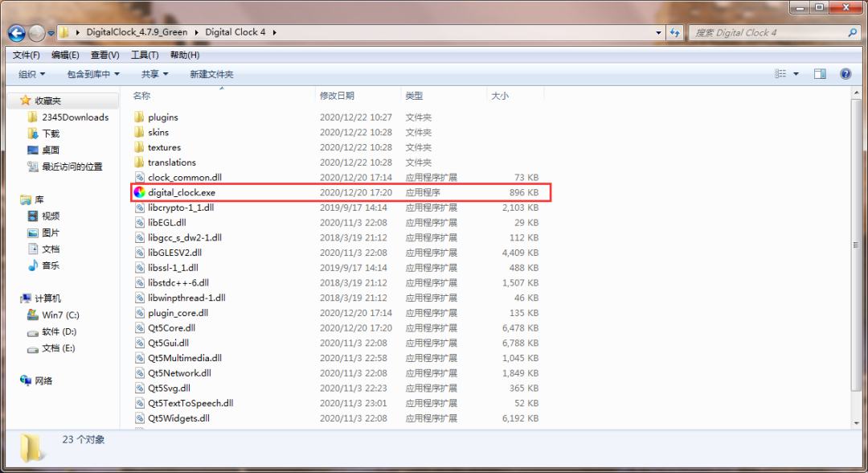Select the file named libGLESV2.dll
The image size is (868, 473).
point(174,252)
